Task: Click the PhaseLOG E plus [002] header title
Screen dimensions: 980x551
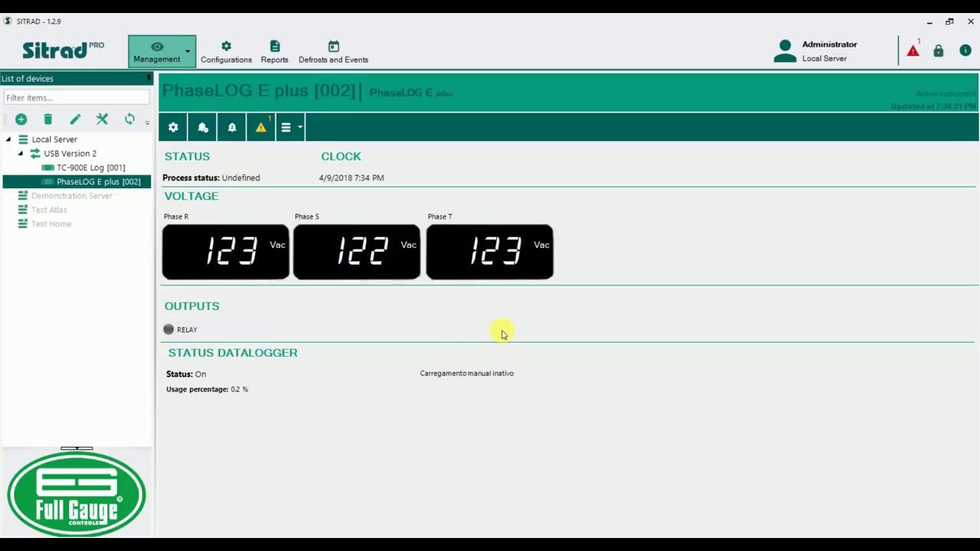Action: click(x=259, y=91)
